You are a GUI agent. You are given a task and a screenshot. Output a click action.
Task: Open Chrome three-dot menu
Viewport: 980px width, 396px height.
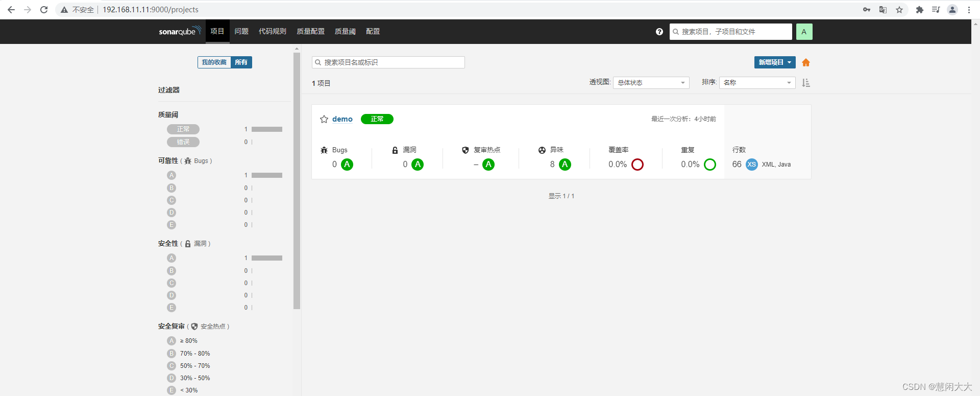[969, 10]
